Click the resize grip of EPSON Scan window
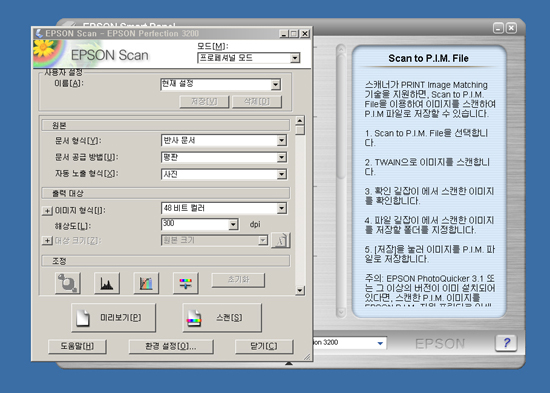This screenshot has width=550, height=393. (307, 357)
